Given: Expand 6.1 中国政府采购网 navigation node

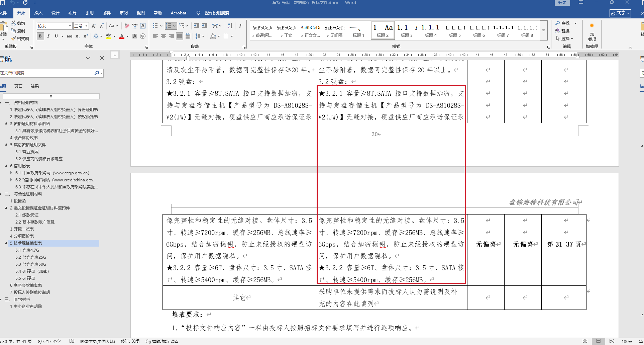Looking at the screenshot, I should point(11,173).
